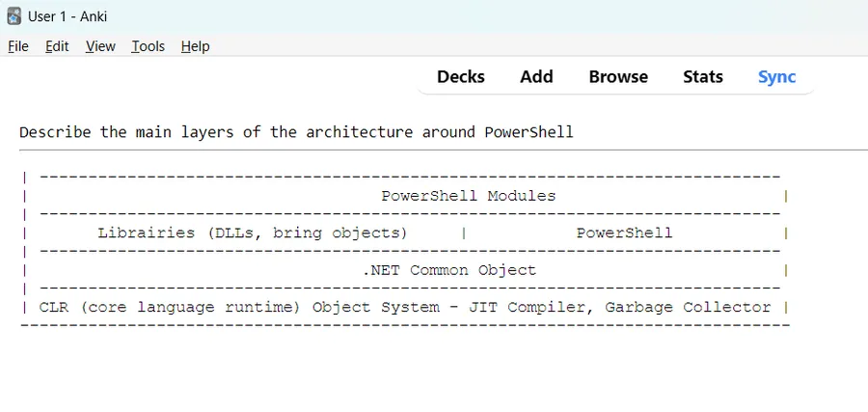This screenshot has height=412, width=868.
Task: Click the Librairies (DLLs, bring objects) text
Action: tap(253, 233)
